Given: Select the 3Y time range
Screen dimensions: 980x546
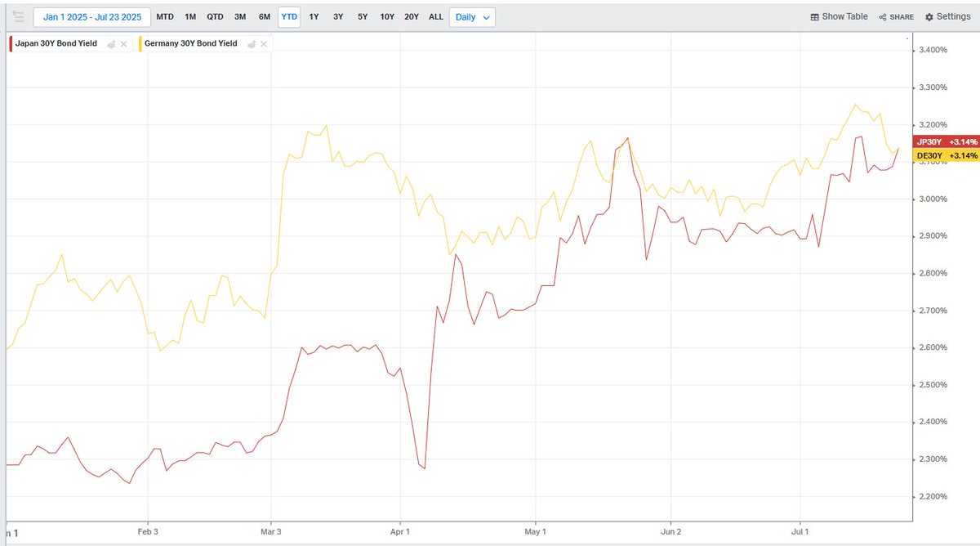Looking at the screenshot, I should [x=337, y=17].
